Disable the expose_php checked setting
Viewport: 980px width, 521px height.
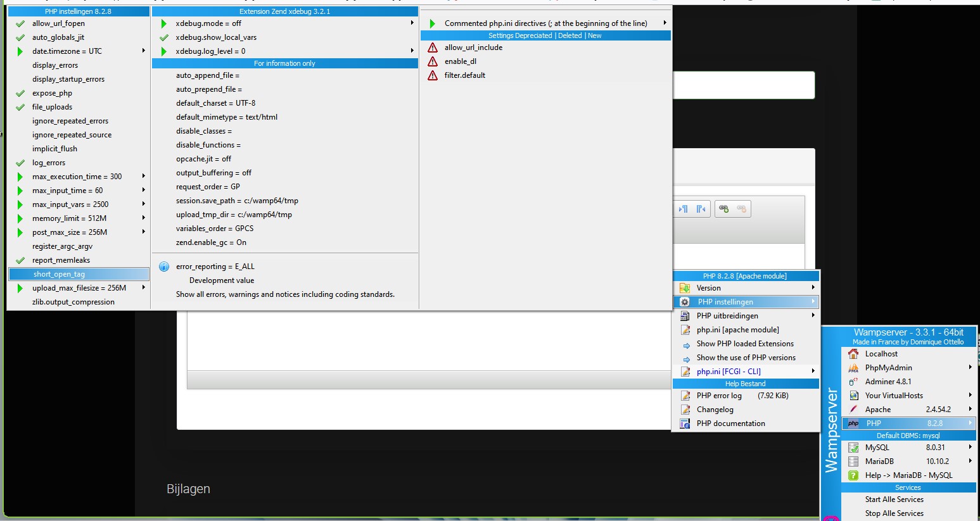click(x=52, y=93)
